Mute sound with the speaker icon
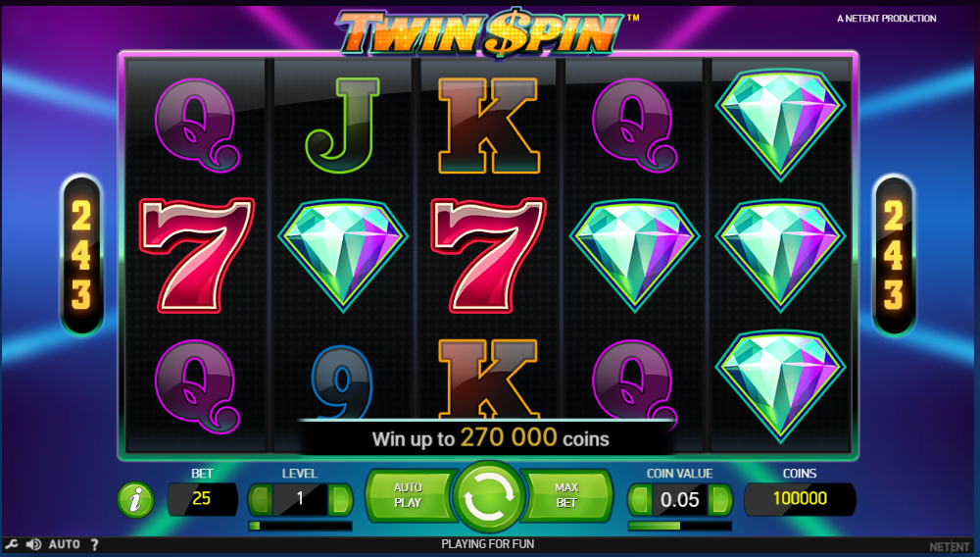 coord(33,544)
